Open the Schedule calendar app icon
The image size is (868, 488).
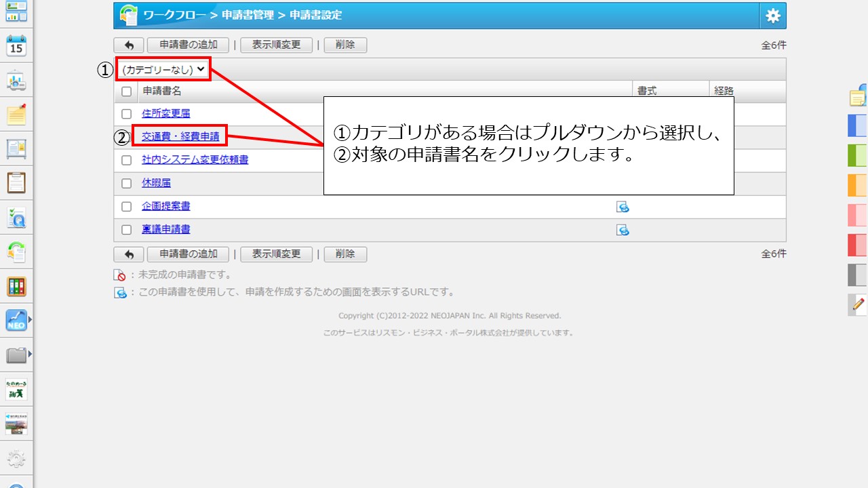coord(17,46)
